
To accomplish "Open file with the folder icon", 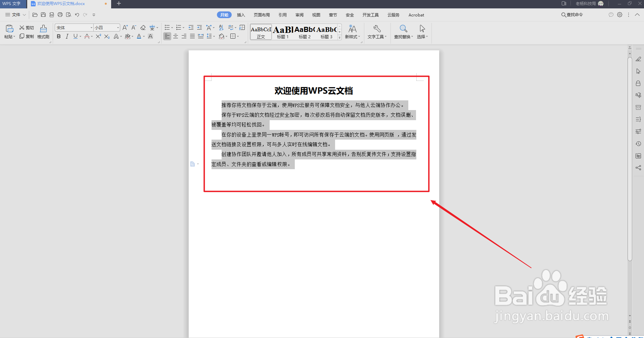I will coord(35,15).
